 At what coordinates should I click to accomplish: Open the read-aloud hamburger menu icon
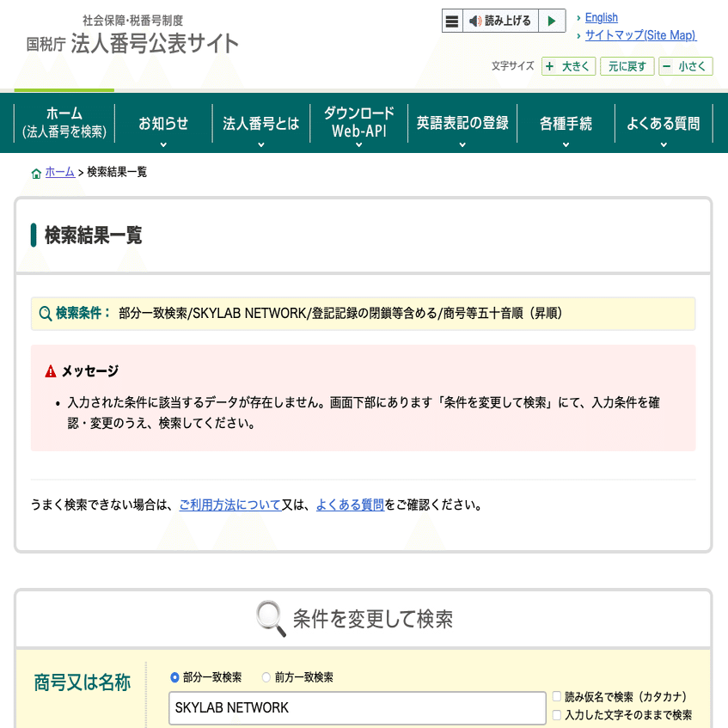[452, 21]
